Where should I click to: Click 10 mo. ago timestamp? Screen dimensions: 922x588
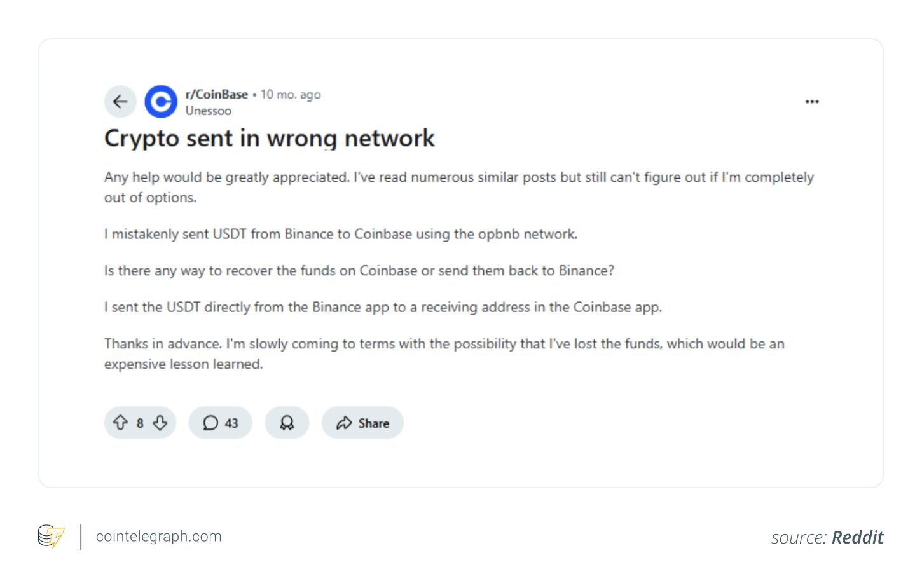291,94
